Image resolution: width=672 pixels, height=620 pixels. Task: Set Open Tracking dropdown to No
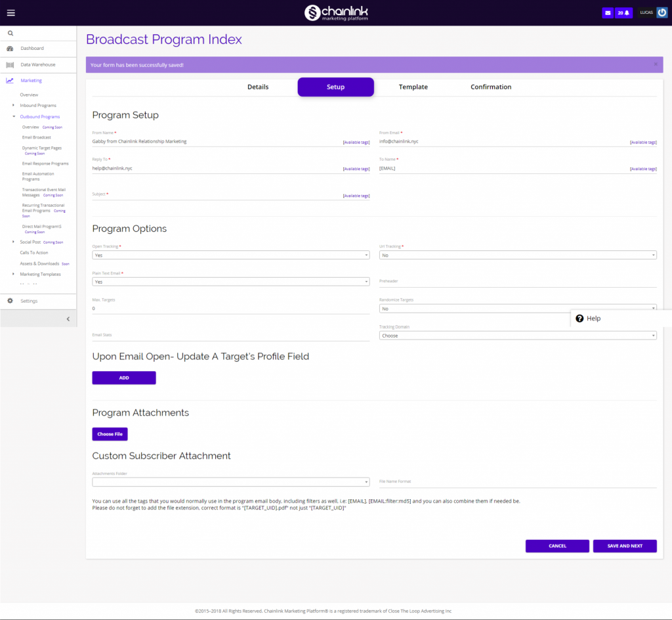click(x=231, y=255)
